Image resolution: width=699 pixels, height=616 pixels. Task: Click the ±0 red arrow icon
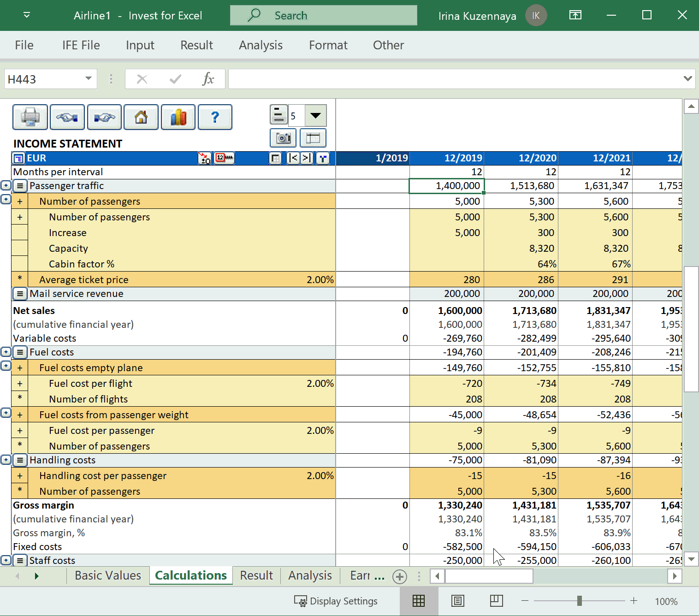(205, 158)
